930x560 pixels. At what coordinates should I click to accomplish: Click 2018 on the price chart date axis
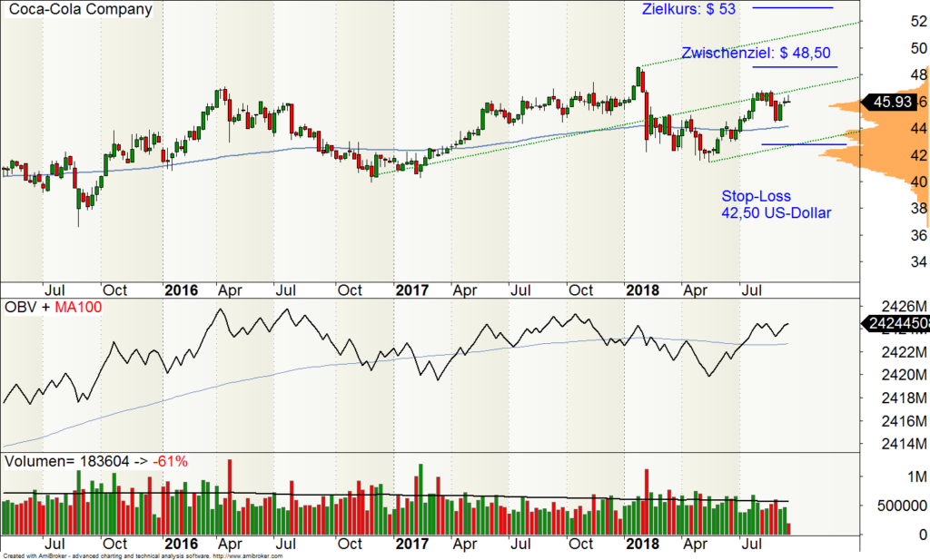click(x=643, y=290)
